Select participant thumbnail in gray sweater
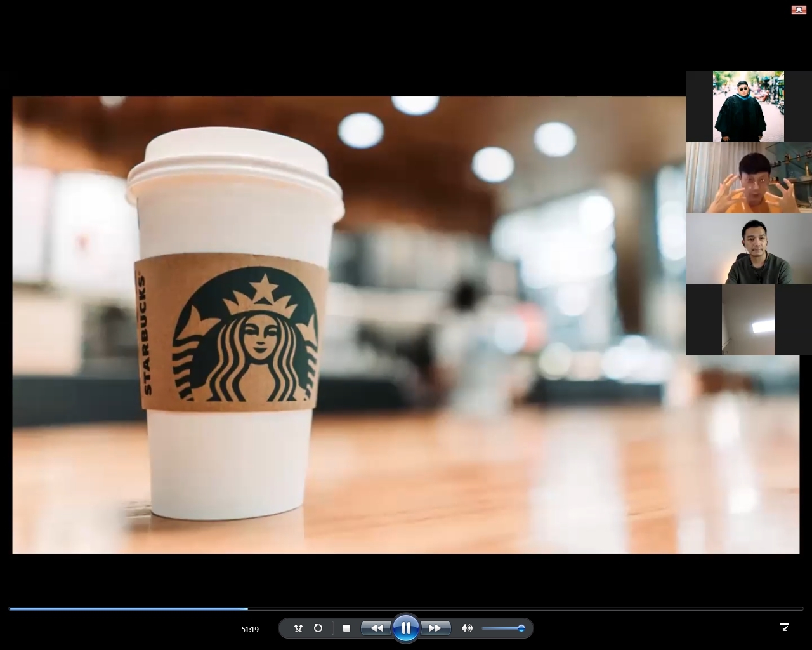Screen dimensions: 812x650 tap(749, 249)
